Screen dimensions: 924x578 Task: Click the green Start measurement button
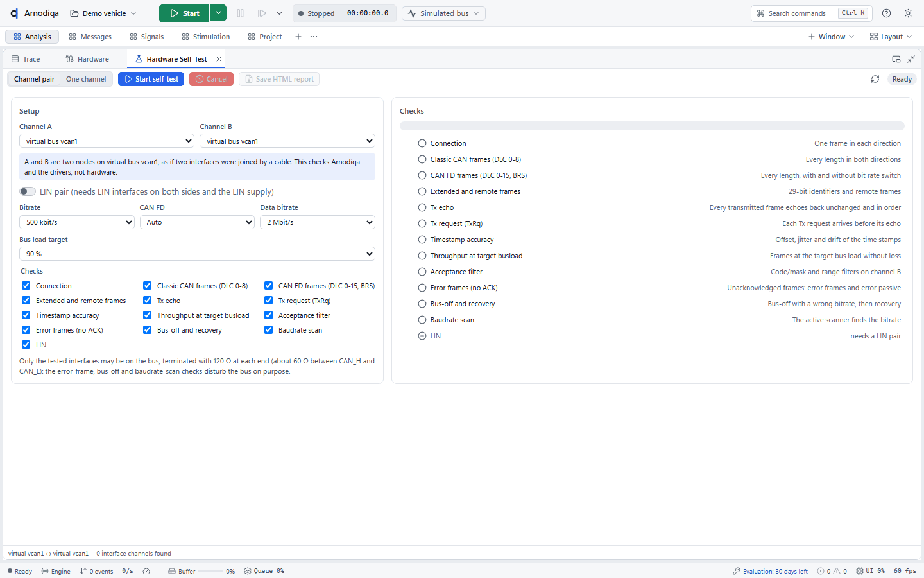[x=184, y=13]
